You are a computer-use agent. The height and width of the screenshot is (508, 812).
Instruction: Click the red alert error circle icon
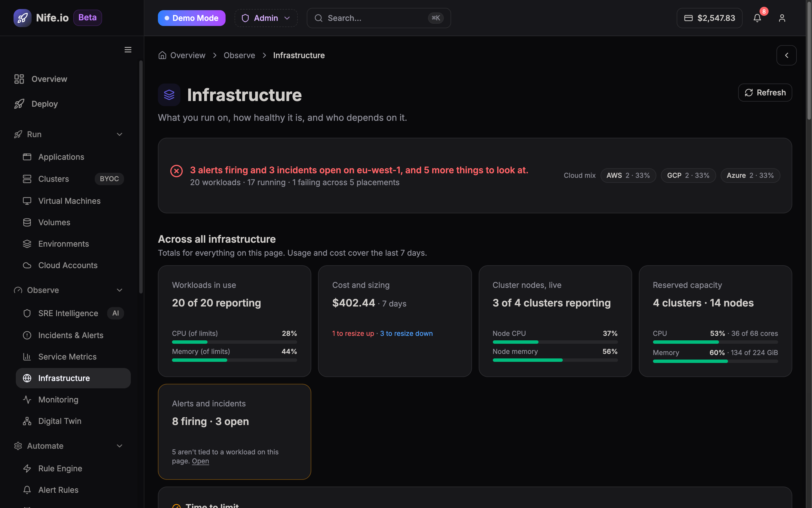point(176,171)
